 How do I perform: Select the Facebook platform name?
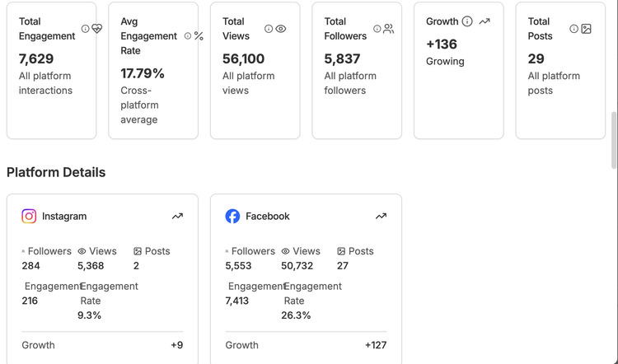pyautogui.click(x=268, y=217)
